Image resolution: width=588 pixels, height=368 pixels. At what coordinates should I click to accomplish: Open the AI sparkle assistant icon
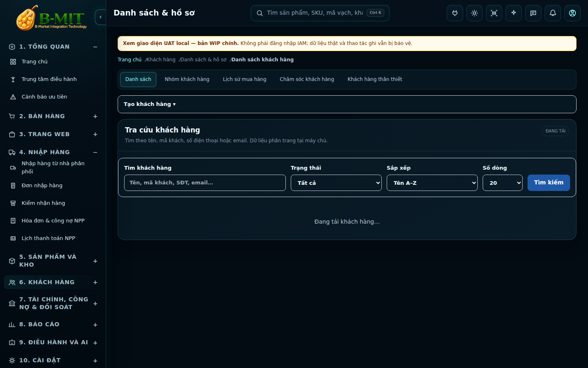pos(514,13)
